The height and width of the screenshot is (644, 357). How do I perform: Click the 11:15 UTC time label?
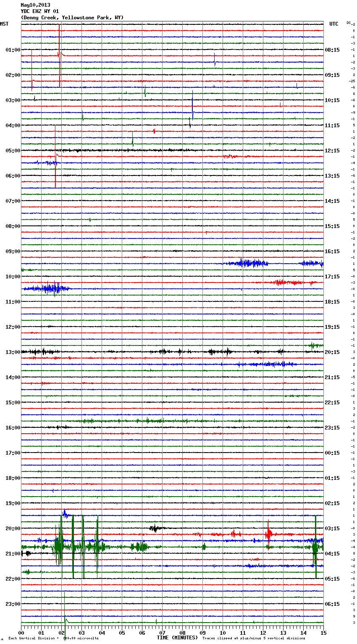332,126
